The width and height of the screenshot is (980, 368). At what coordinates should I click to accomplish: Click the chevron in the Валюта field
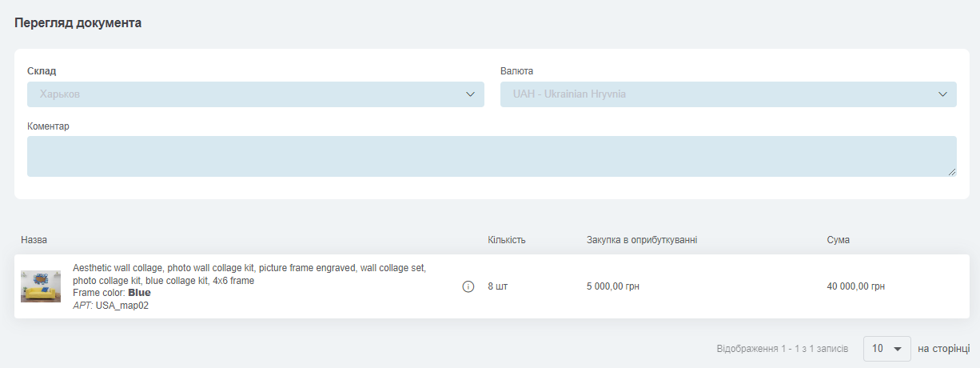(x=942, y=94)
